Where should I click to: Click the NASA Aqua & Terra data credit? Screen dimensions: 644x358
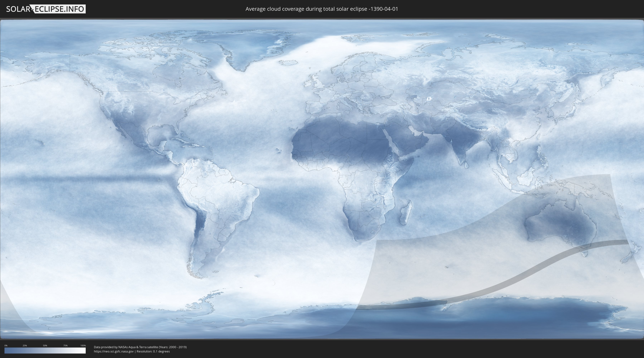140,347
